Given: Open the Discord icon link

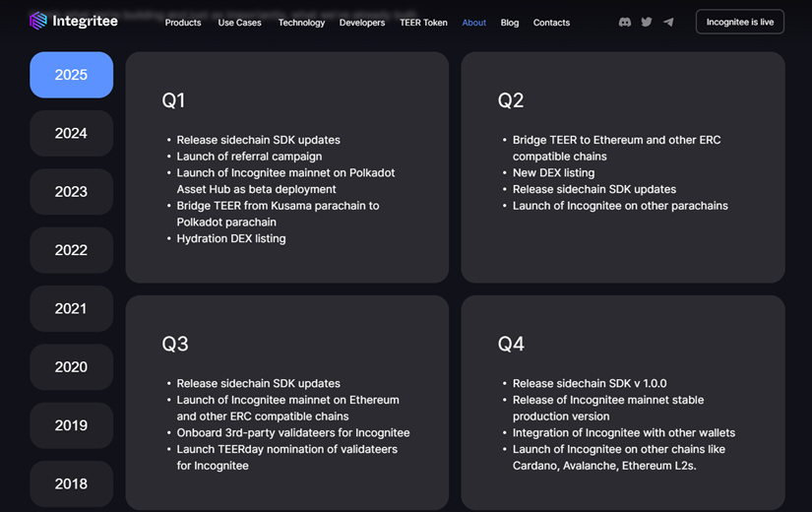Looking at the screenshot, I should (x=625, y=23).
